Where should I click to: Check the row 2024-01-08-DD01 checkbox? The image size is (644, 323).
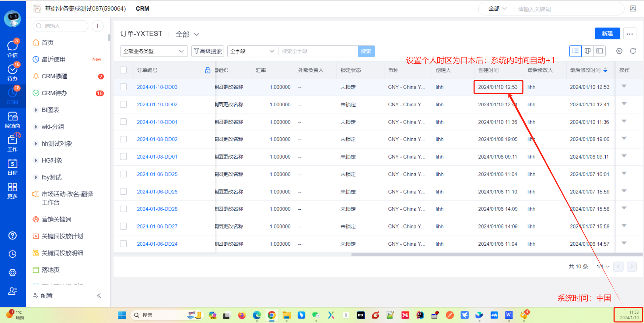point(123,157)
